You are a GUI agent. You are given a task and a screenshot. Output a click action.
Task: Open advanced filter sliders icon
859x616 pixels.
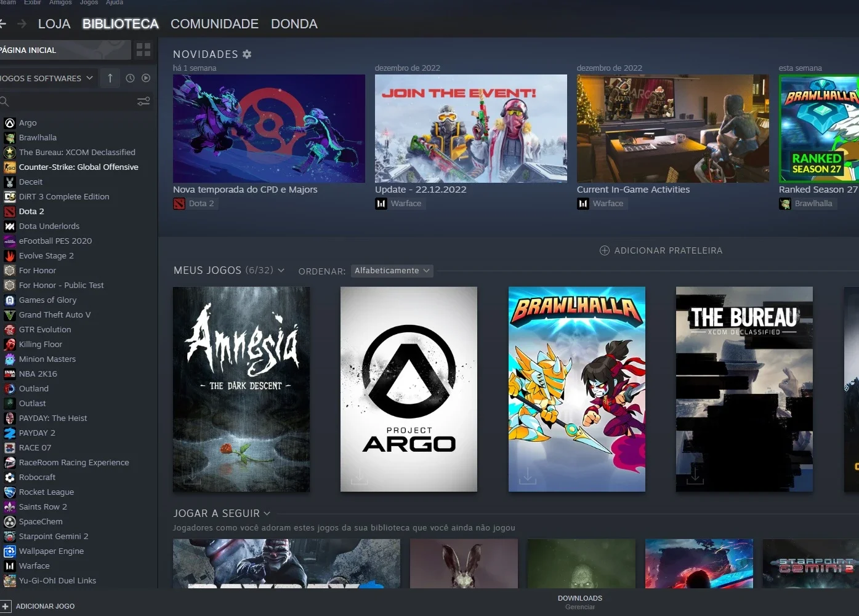(x=143, y=101)
